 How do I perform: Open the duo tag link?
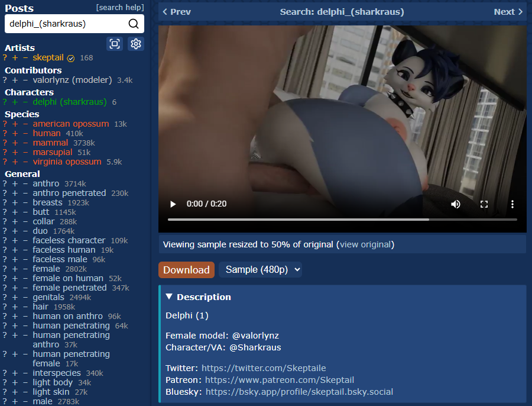pyautogui.click(x=40, y=231)
